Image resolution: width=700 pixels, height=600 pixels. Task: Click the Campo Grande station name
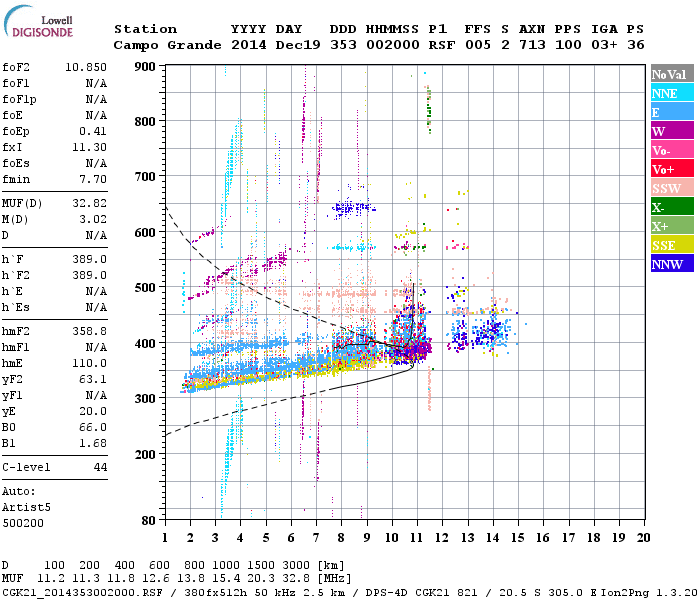click(x=167, y=45)
